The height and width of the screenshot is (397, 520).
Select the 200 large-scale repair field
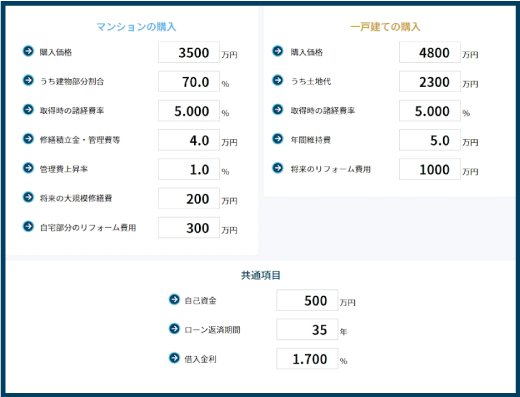coord(189,198)
